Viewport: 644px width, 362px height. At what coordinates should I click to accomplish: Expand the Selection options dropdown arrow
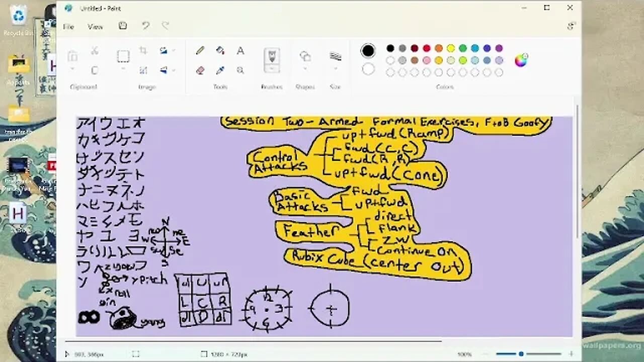click(123, 69)
